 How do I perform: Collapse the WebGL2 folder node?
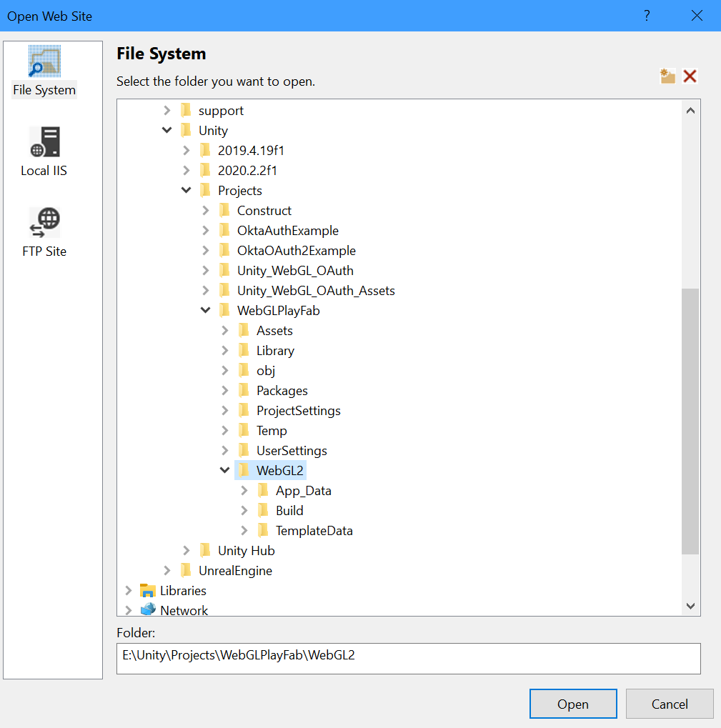pyautogui.click(x=225, y=471)
